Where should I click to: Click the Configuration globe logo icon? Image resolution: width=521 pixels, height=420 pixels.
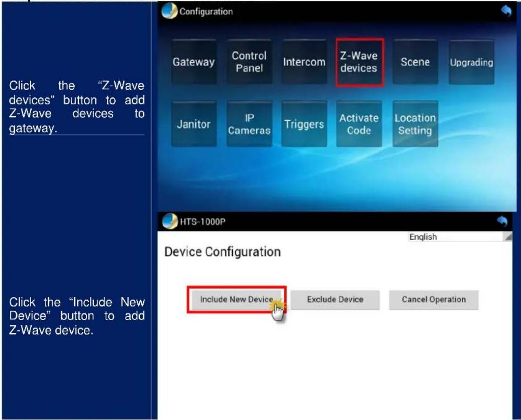[x=170, y=11]
